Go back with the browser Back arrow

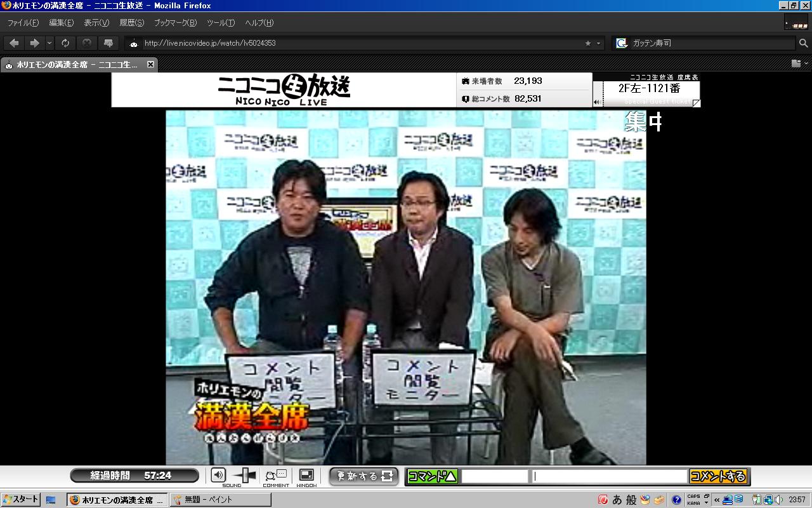15,43
